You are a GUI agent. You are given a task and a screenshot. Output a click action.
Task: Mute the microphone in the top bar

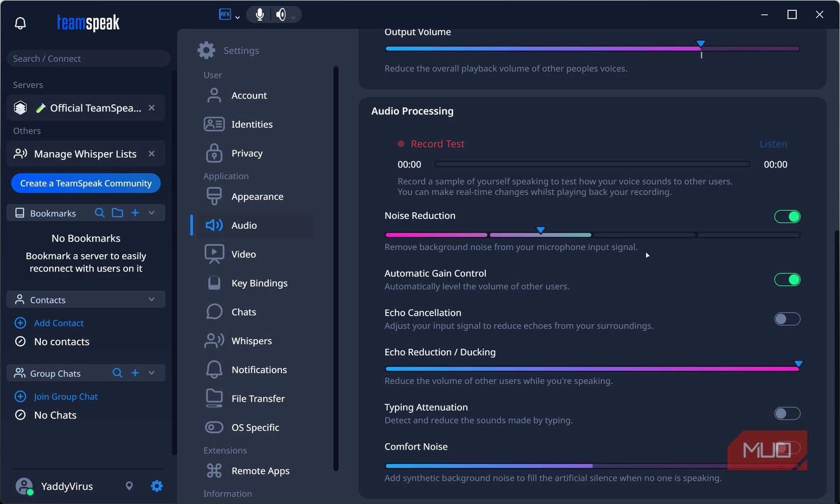260,14
